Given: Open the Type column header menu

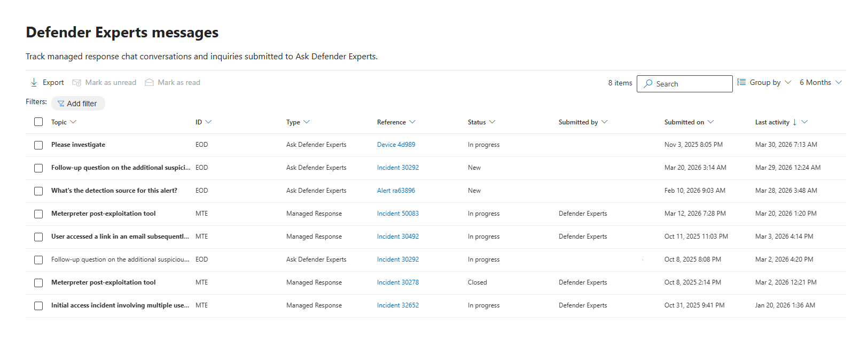Looking at the screenshot, I should tap(307, 122).
